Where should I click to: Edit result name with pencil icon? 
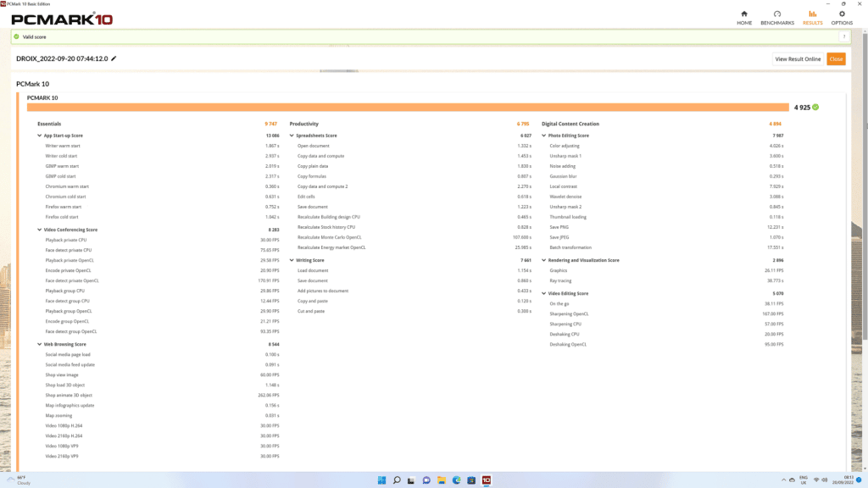(x=114, y=58)
